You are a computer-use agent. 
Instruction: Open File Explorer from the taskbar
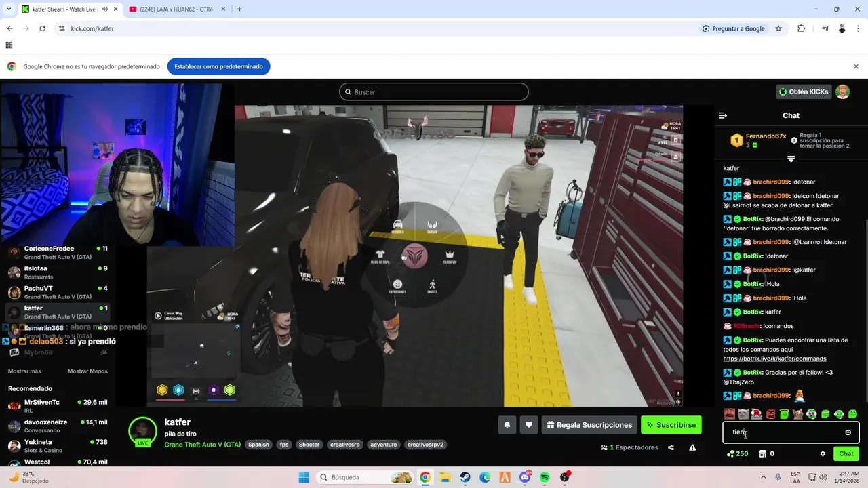pyautogui.click(x=445, y=477)
